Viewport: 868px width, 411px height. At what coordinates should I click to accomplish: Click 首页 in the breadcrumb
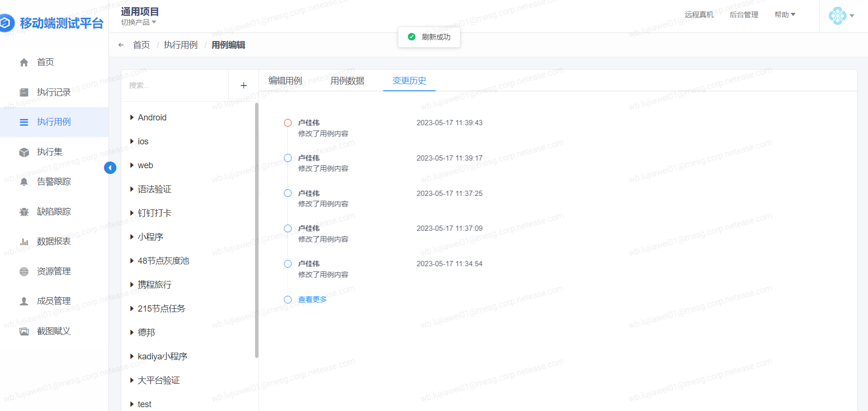point(141,45)
